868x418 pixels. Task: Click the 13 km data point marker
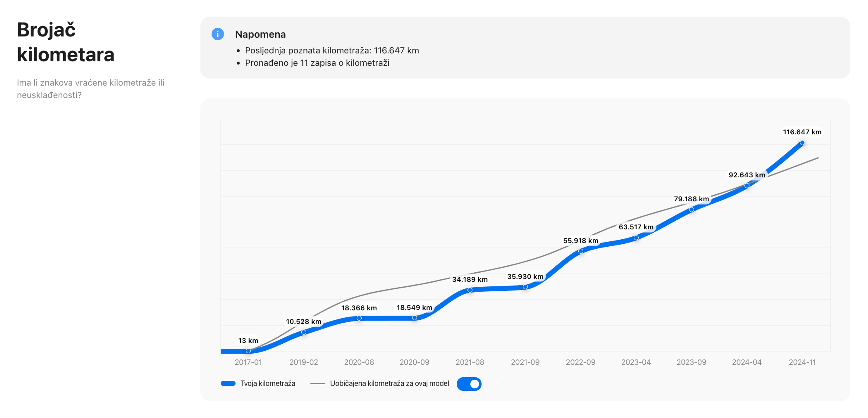pyautogui.click(x=248, y=351)
